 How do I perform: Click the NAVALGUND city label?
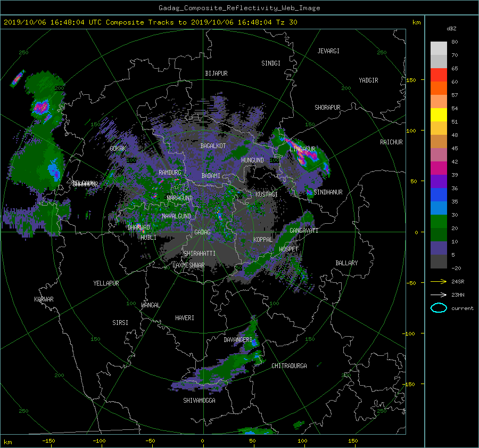coord(176,216)
